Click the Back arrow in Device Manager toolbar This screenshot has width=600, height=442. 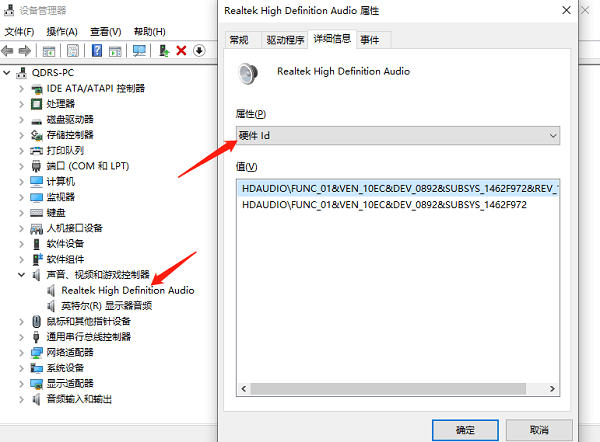coord(7,51)
